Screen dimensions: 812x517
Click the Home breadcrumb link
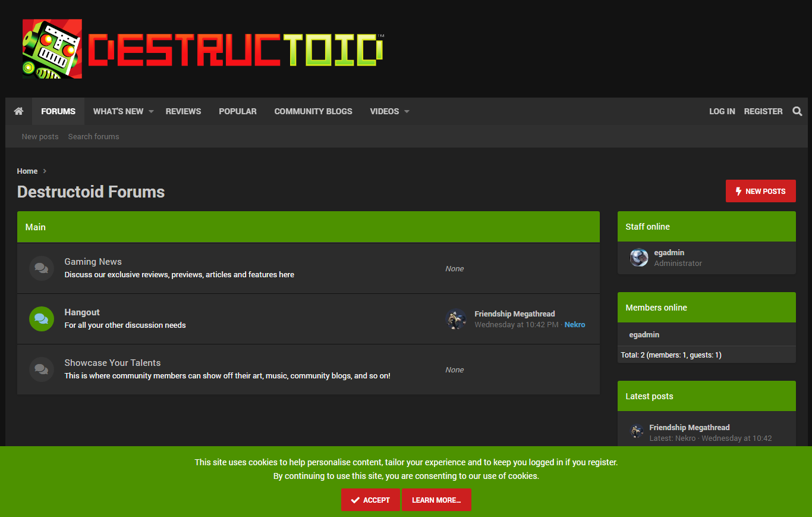[x=27, y=171]
